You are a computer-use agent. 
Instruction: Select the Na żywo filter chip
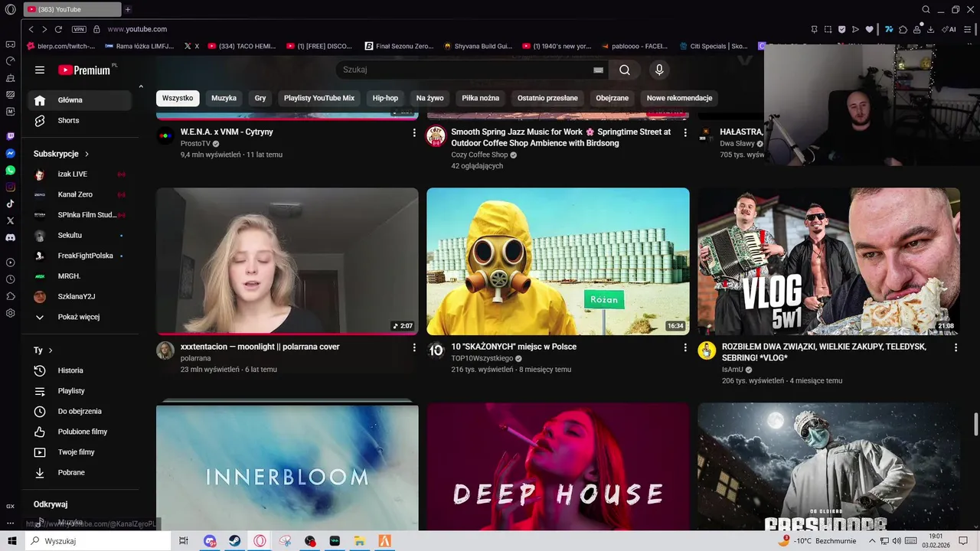click(x=430, y=98)
